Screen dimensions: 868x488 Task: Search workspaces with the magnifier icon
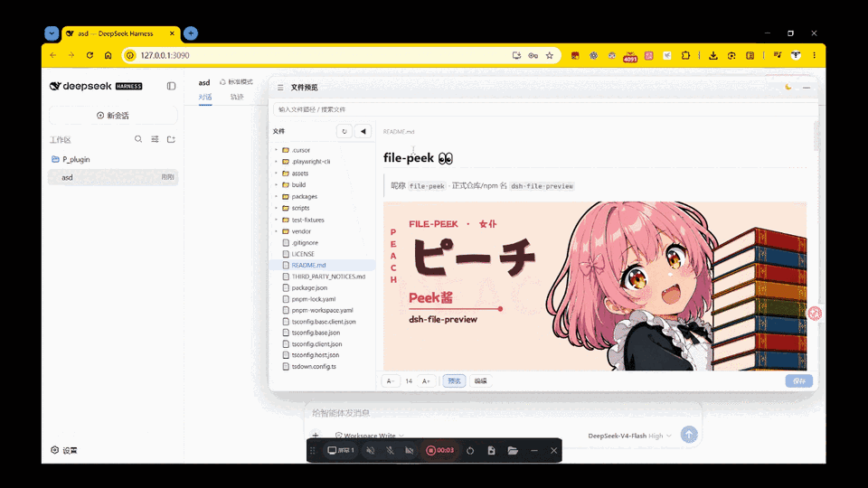(x=137, y=139)
